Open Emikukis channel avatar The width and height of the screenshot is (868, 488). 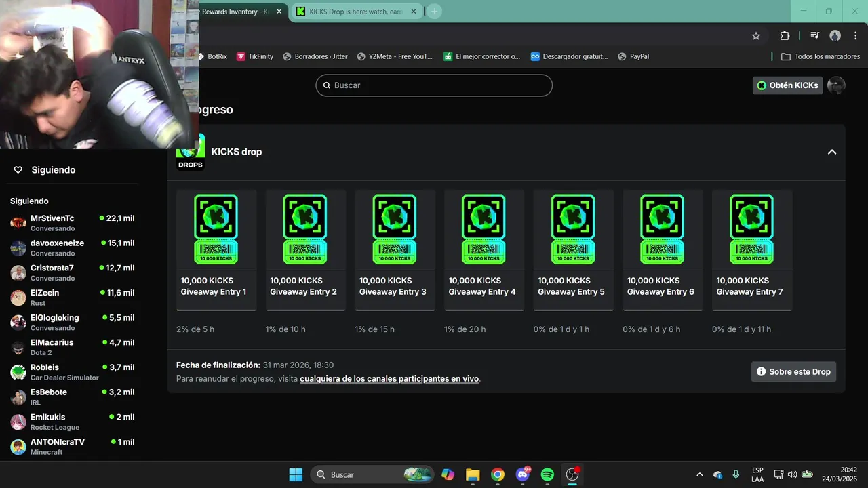pos(18,422)
